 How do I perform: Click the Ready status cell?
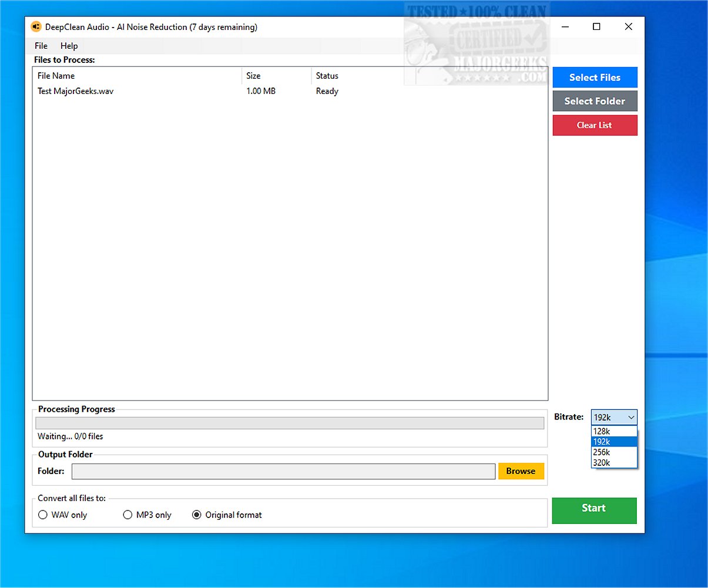(327, 91)
